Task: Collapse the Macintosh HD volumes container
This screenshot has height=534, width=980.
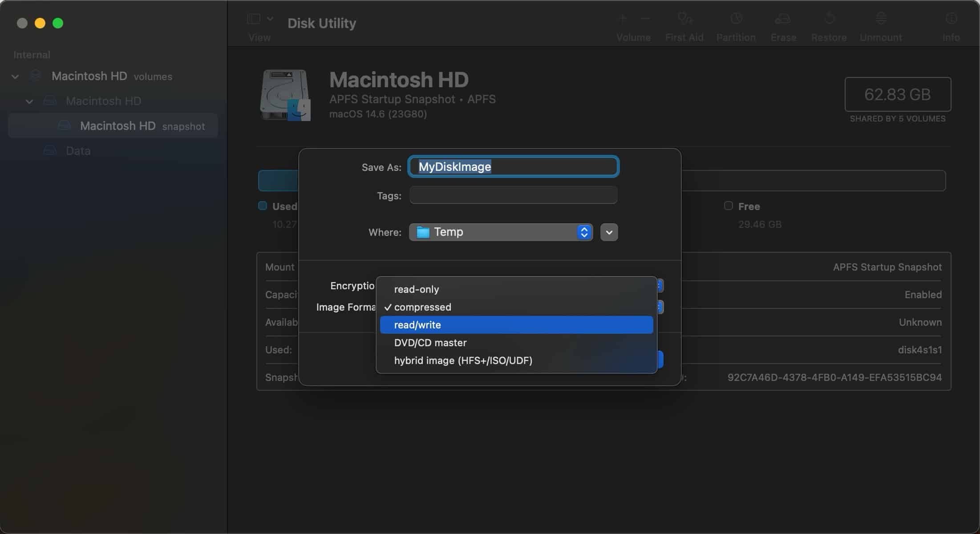Action: click(x=15, y=77)
